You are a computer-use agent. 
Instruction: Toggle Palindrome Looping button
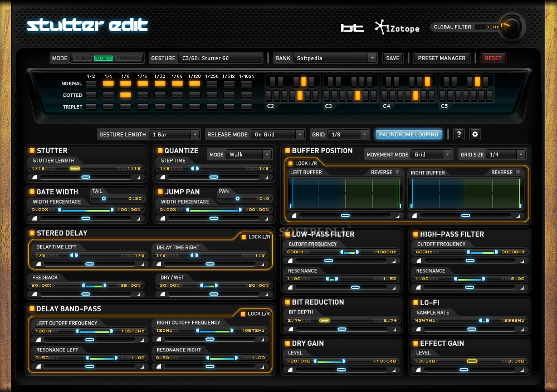(x=408, y=134)
